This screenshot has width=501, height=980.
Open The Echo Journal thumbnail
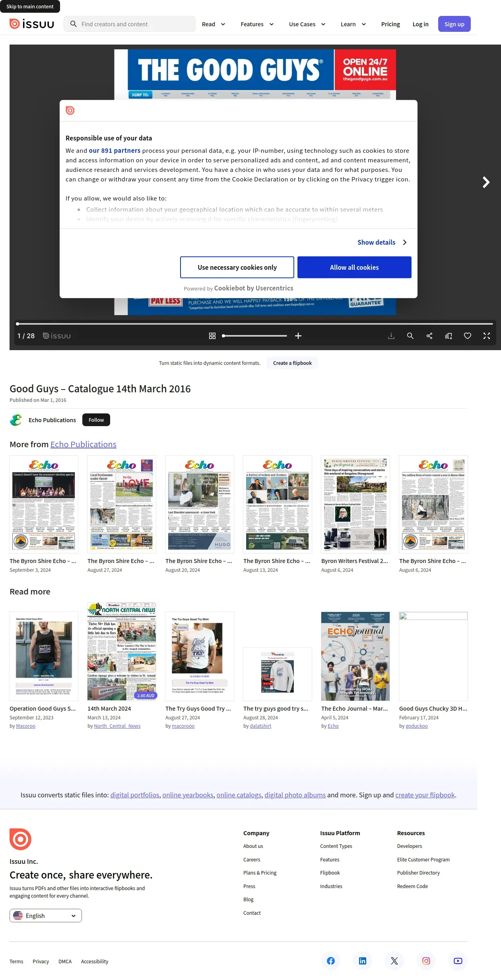pyautogui.click(x=355, y=656)
